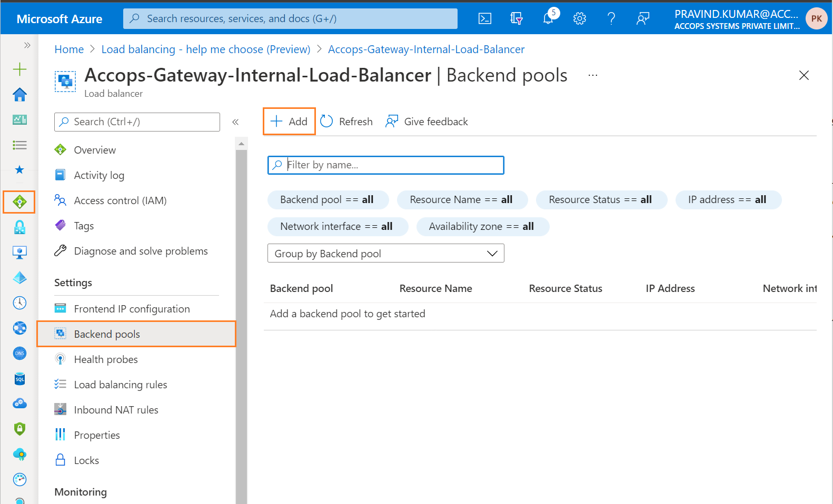Sort by Resource Name column header
This screenshot has width=833, height=504.
tap(436, 289)
